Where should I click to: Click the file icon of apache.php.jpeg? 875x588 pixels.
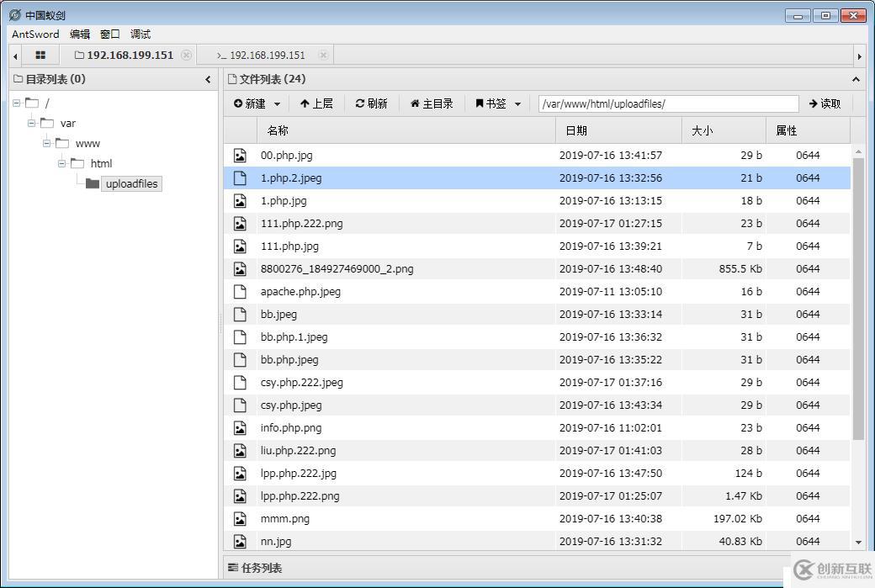(x=240, y=292)
